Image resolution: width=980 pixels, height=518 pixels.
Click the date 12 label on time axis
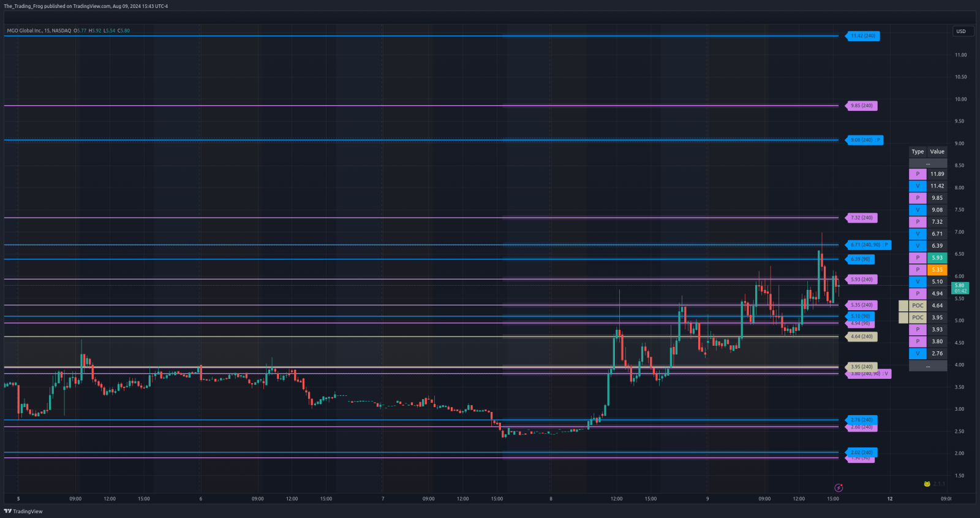point(890,499)
